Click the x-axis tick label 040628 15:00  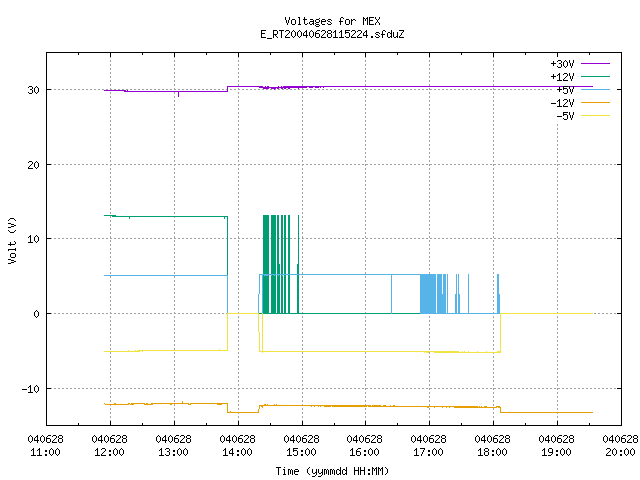click(301, 446)
